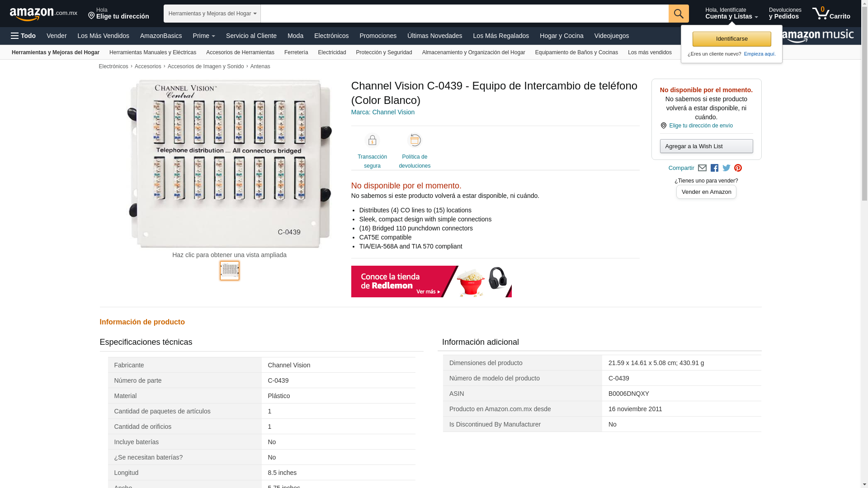The height and width of the screenshot is (488, 868).
Task: Click the secure transaction lock icon
Action: click(x=372, y=141)
